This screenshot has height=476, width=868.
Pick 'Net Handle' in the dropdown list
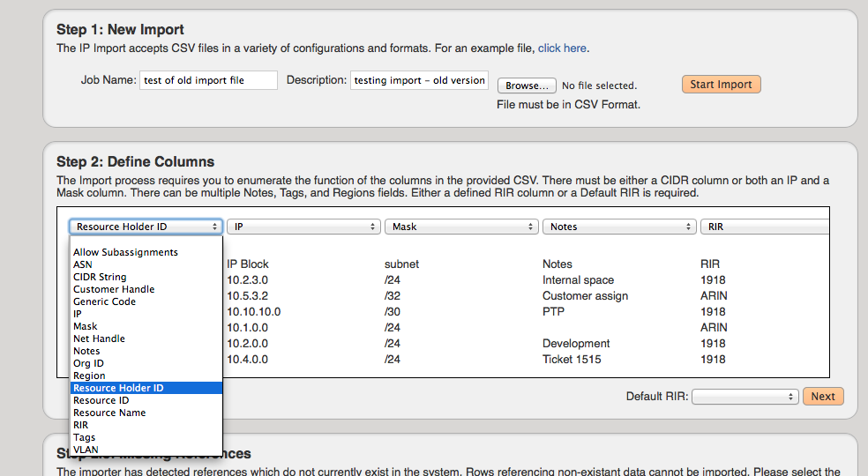tap(99, 338)
